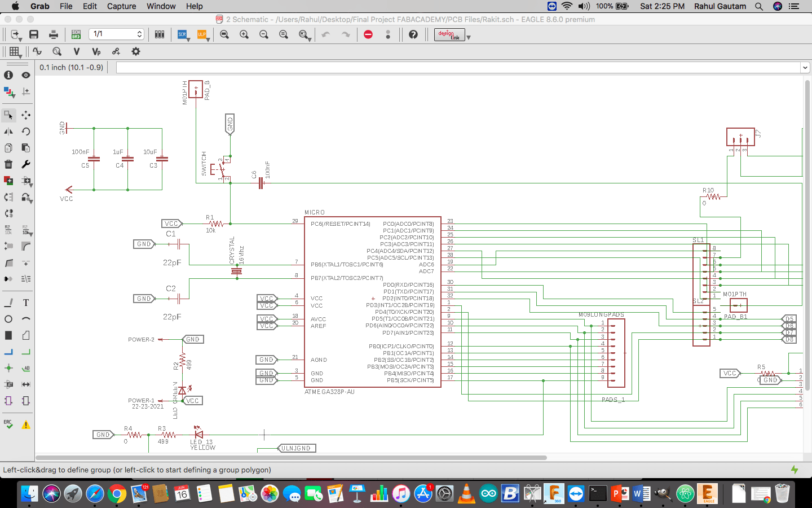Open the Errors warning icon
This screenshot has height=508, width=812.
click(26, 425)
